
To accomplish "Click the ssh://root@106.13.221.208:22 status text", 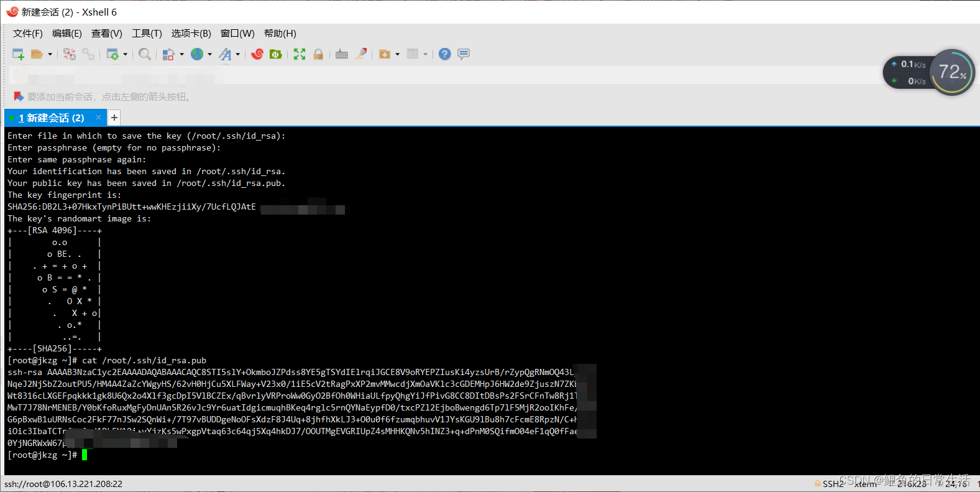I will pos(63,484).
